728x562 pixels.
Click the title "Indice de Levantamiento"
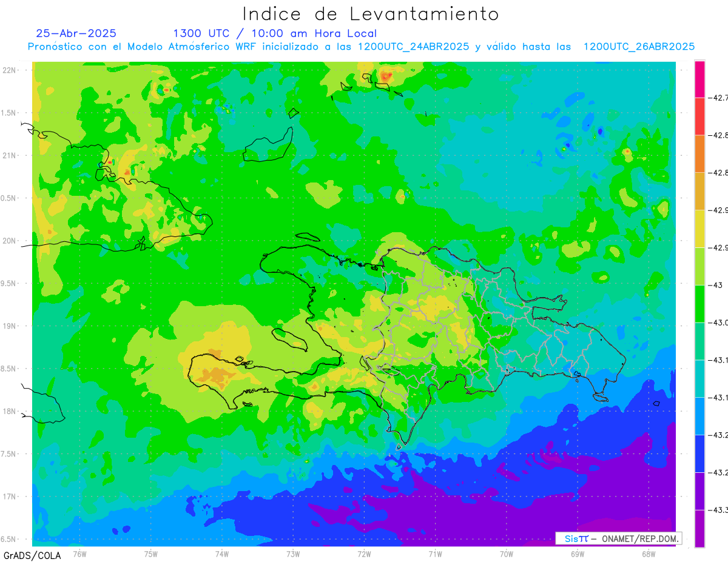tap(371, 14)
